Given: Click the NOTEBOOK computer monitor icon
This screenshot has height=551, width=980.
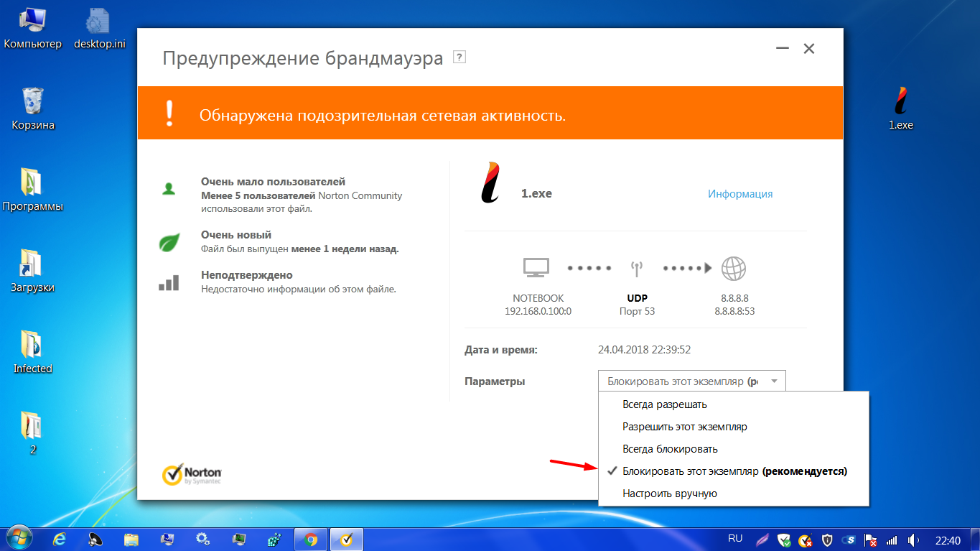Looking at the screenshot, I should 536,268.
